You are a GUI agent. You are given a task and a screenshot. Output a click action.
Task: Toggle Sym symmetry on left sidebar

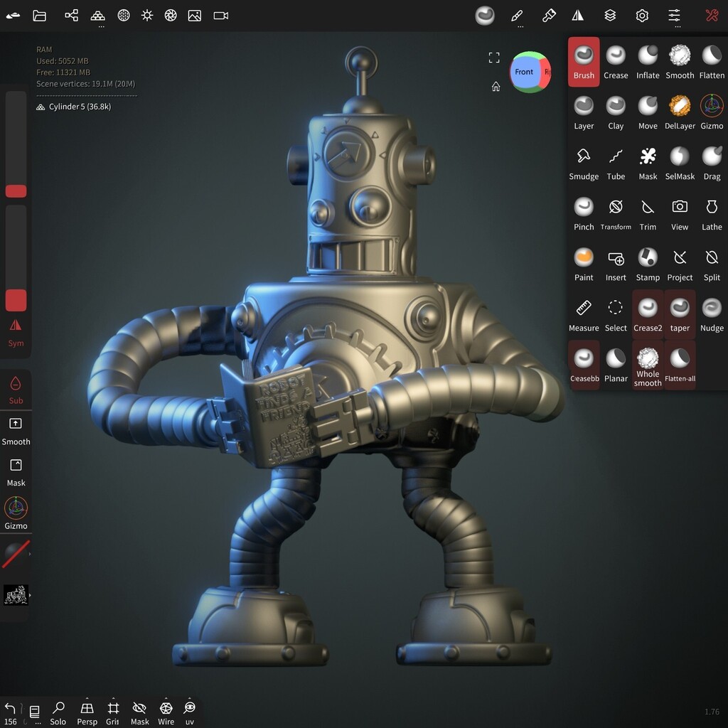pyautogui.click(x=16, y=333)
